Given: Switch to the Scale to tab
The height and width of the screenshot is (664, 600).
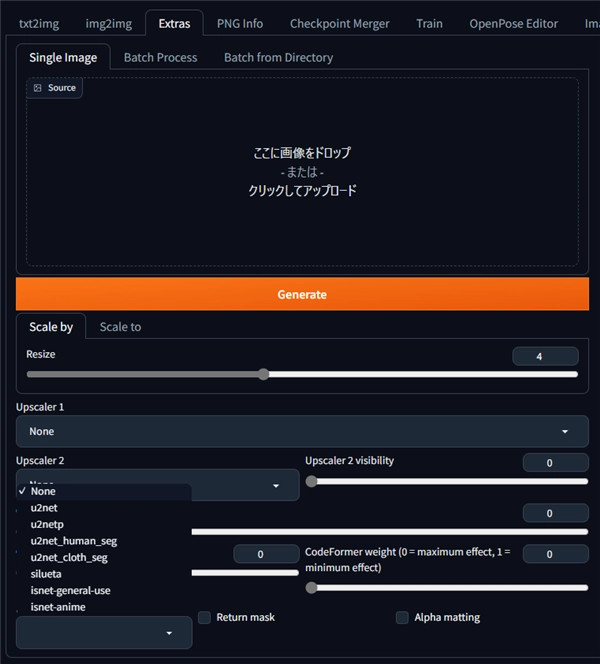Looking at the screenshot, I should [x=120, y=327].
